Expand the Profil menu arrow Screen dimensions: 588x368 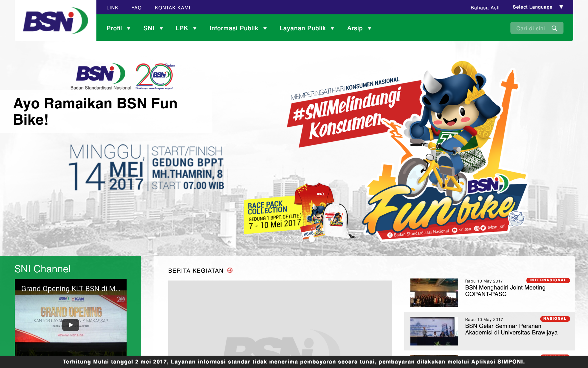(x=129, y=29)
